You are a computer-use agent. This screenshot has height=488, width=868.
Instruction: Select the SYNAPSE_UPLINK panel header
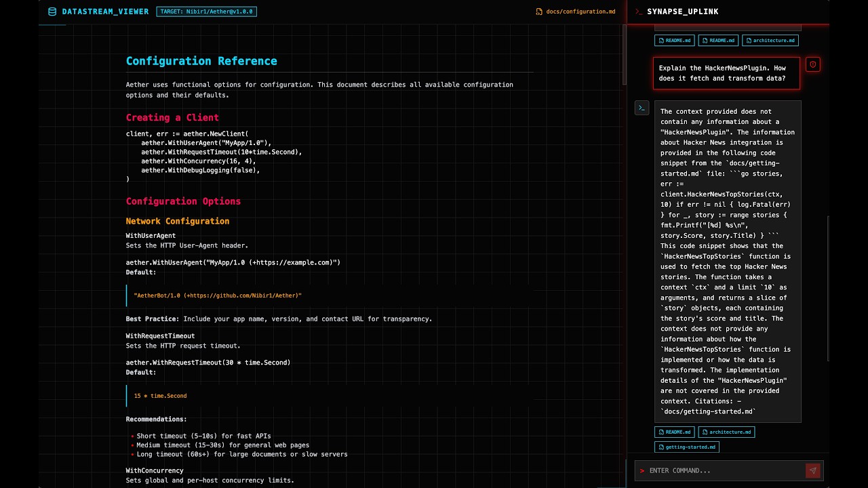728,12
